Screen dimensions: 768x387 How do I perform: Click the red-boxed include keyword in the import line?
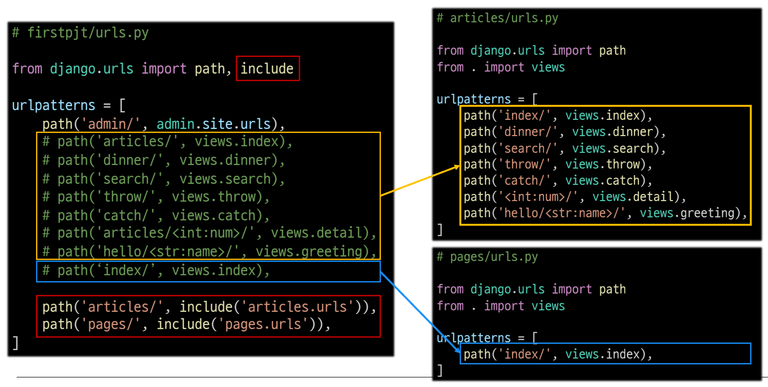click(x=267, y=69)
